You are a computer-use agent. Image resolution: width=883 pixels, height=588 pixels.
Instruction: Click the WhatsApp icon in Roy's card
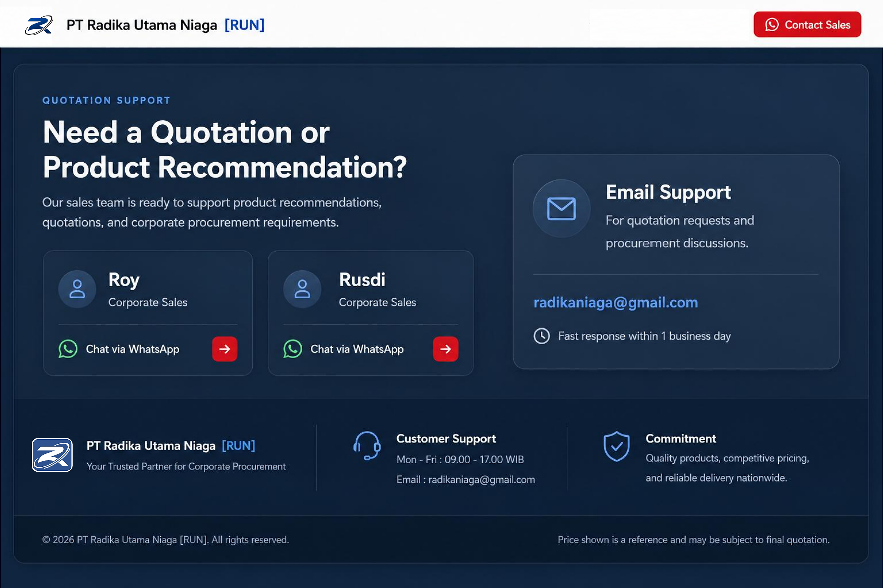(68, 349)
